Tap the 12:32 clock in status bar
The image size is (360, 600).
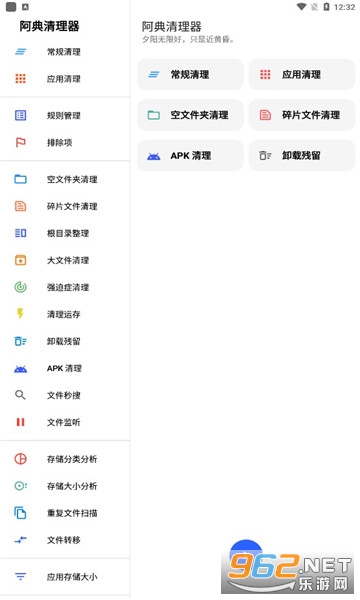click(x=344, y=7)
